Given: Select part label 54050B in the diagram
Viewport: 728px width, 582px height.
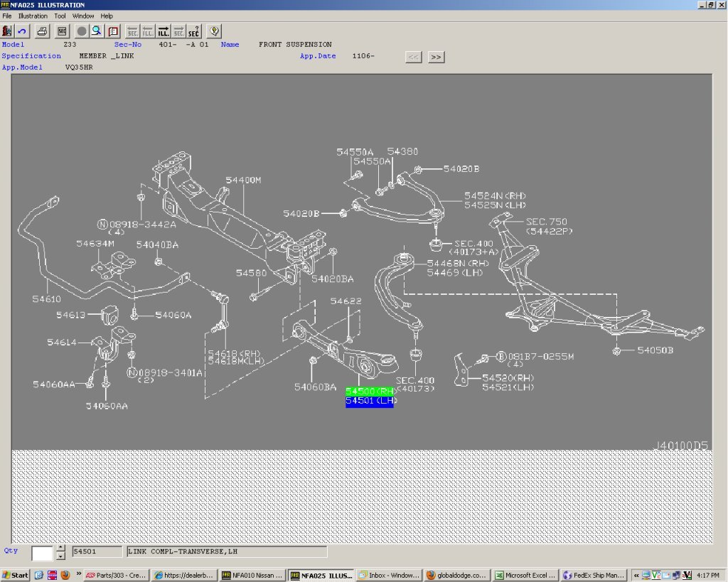Looking at the screenshot, I should tap(655, 350).
